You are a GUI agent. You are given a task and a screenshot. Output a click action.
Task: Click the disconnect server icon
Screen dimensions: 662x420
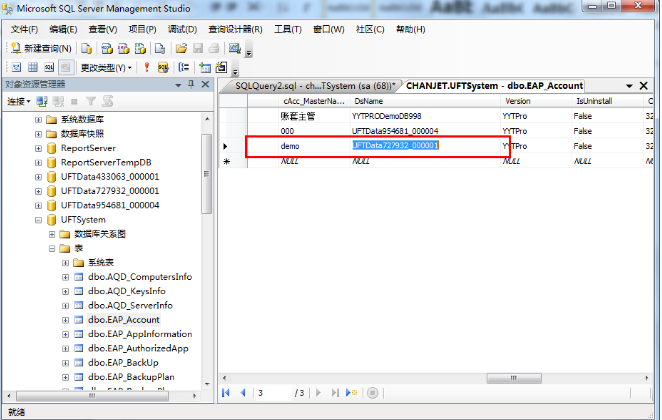point(58,101)
